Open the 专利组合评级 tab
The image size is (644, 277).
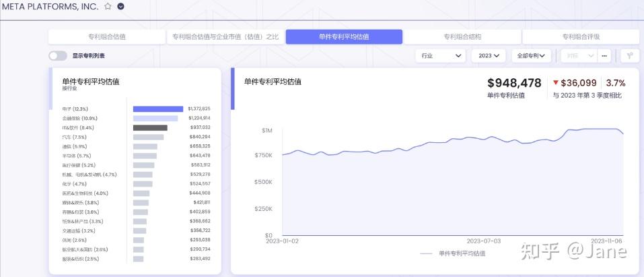click(x=581, y=36)
